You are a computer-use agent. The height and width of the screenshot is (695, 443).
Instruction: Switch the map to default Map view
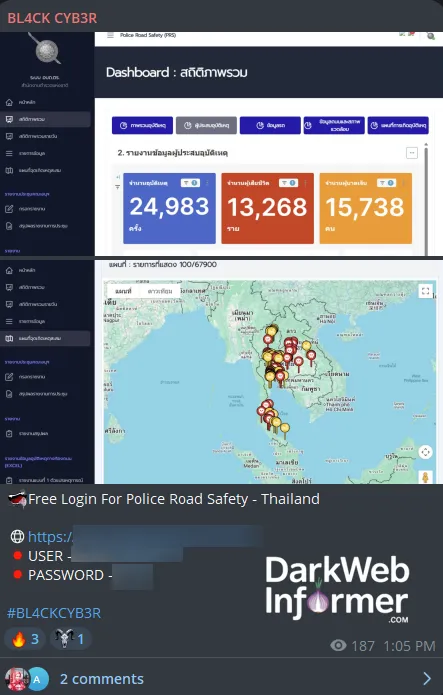pyautogui.click(x=123, y=291)
